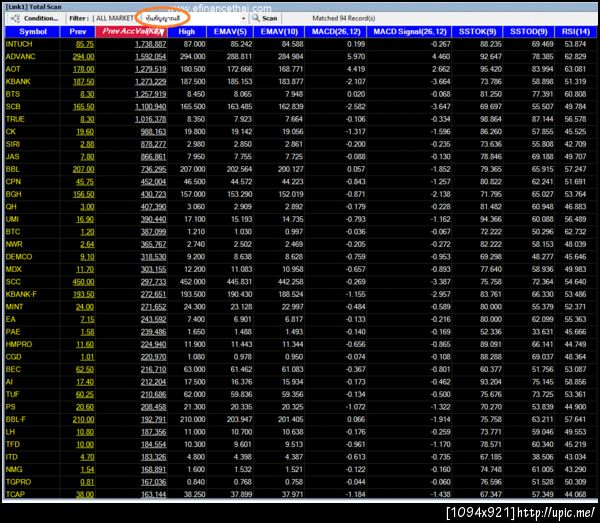The height and width of the screenshot is (523, 600).
Task: Sort by Symbol column header
Action: click(x=33, y=32)
